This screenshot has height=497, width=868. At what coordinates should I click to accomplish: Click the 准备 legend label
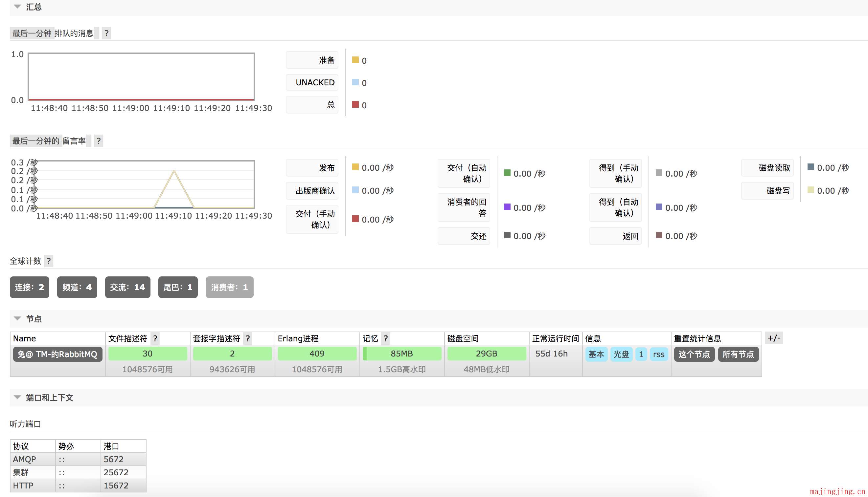(312, 60)
